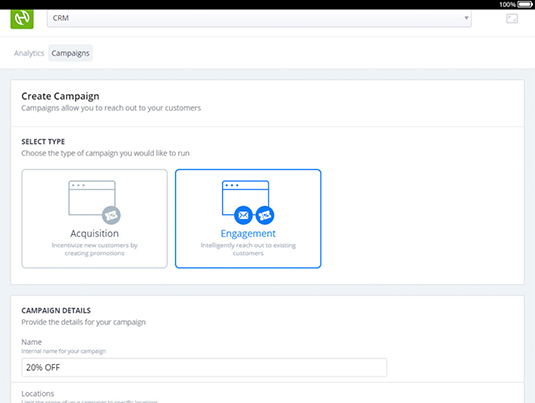Click the fullscreen expand icon
Image resolution: width=535 pixels, height=403 pixels.
(511, 18)
